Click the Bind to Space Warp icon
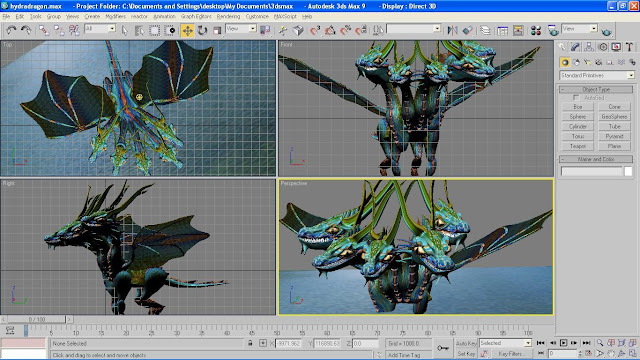Screen dimensions: 640x360 click(x=74, y=30)
